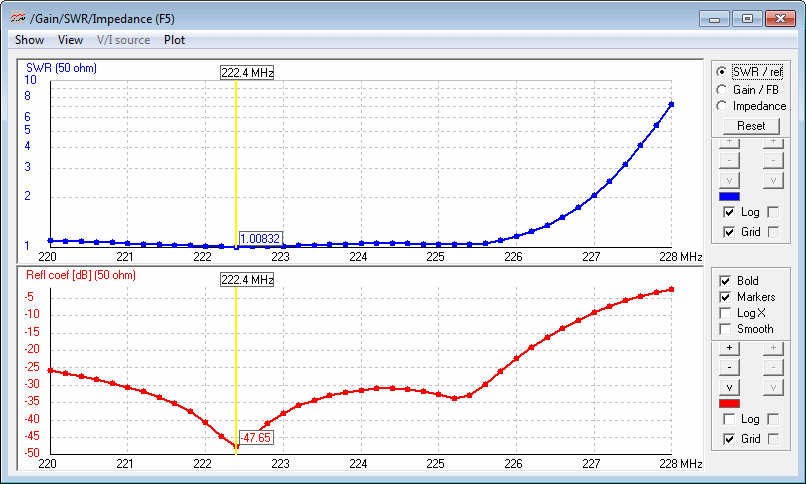Click the unlabeled checkbox next to Refl coef Log
Screen dimensions: 806x484
point(773,419)
